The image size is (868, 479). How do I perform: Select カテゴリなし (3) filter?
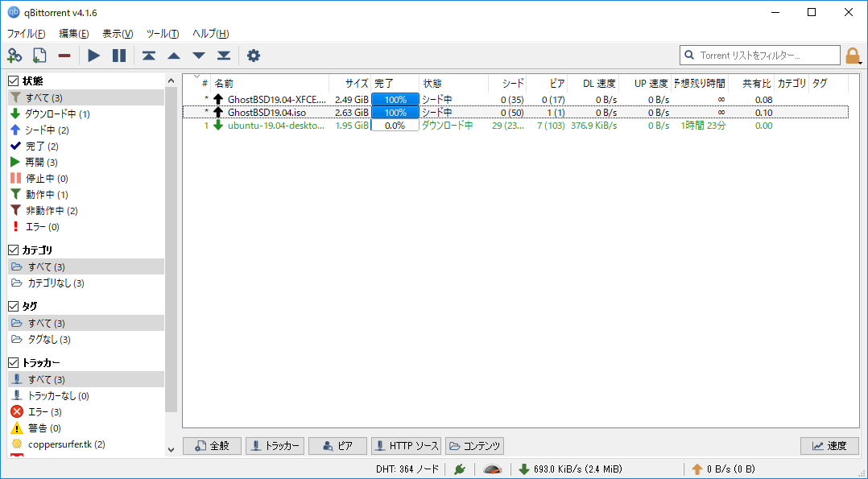(x=86, y=283)
